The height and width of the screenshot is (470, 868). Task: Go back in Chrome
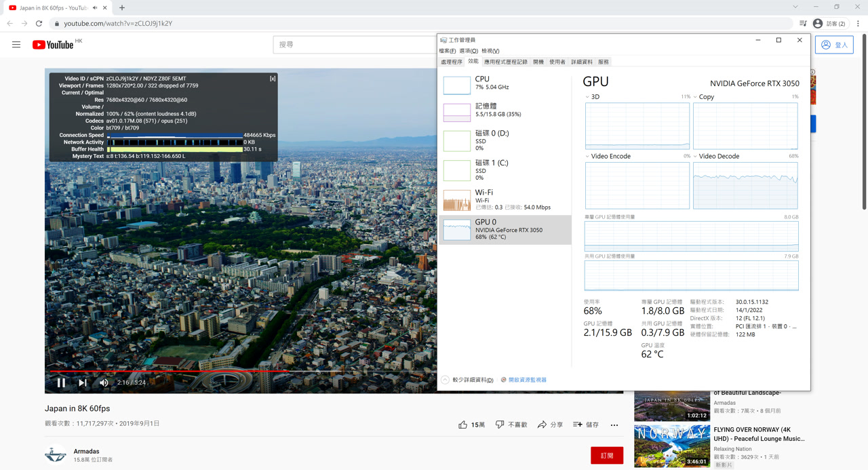(9, 23)
